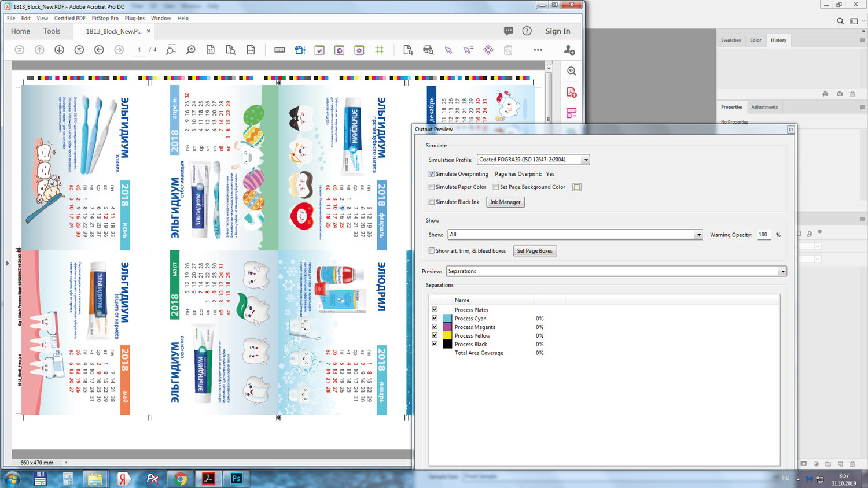The height and width of the screenshot is (488, 868).
Task: Click the blue PitStop inspector icon
Action: tap(300, 50)
